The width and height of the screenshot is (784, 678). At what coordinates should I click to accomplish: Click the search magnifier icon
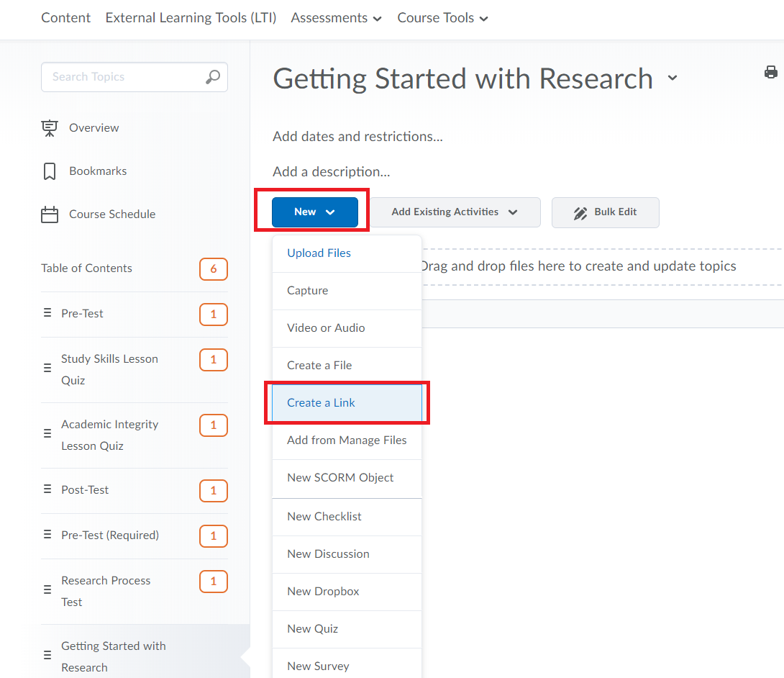coord(213,77)
